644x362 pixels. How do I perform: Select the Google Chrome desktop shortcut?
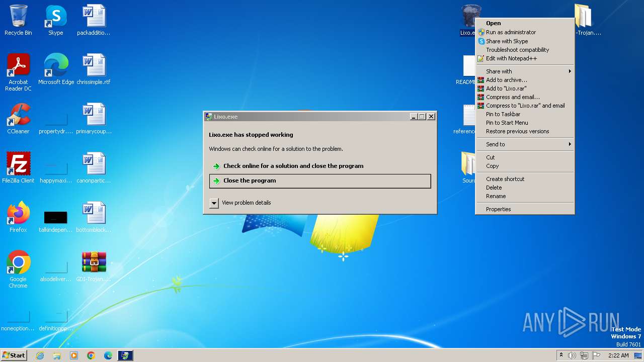click(x=18, y=269)
